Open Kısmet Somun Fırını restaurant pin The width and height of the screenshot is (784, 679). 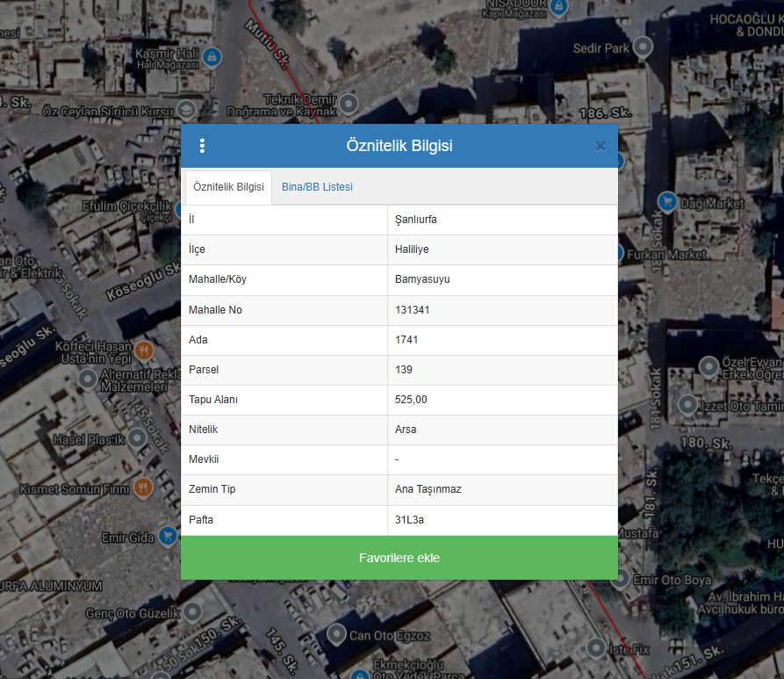tap(143, 487)
